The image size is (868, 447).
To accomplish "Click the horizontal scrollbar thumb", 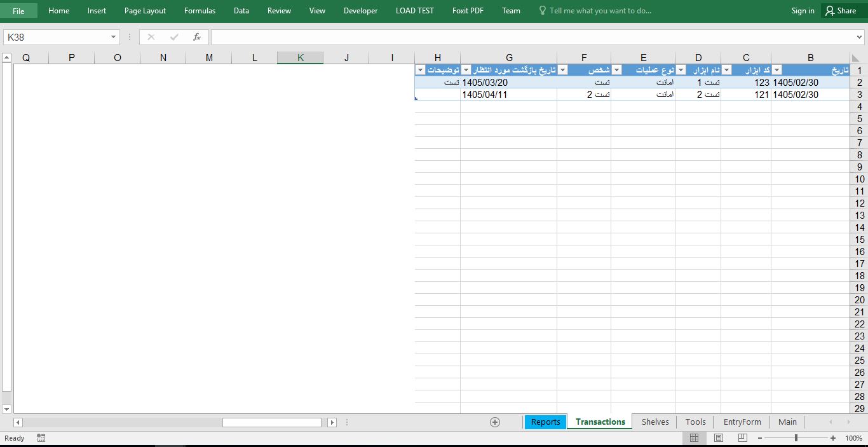I will tap(272, 422).
